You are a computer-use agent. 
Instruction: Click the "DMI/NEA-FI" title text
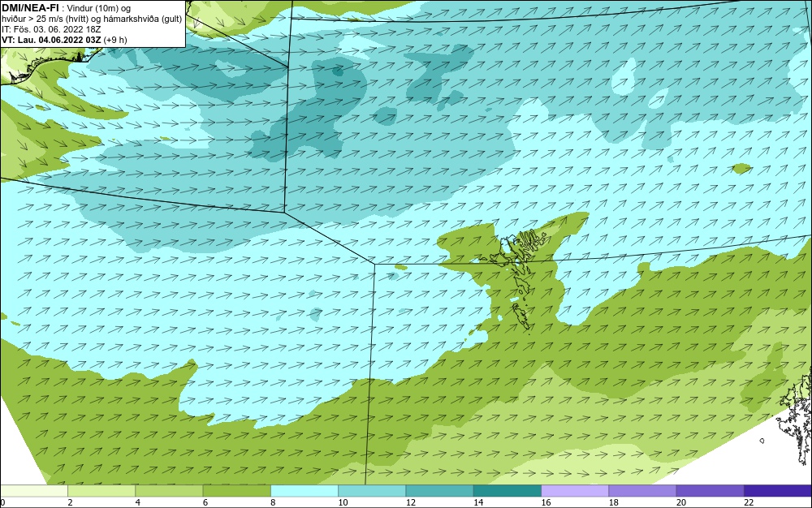(30, 7)
